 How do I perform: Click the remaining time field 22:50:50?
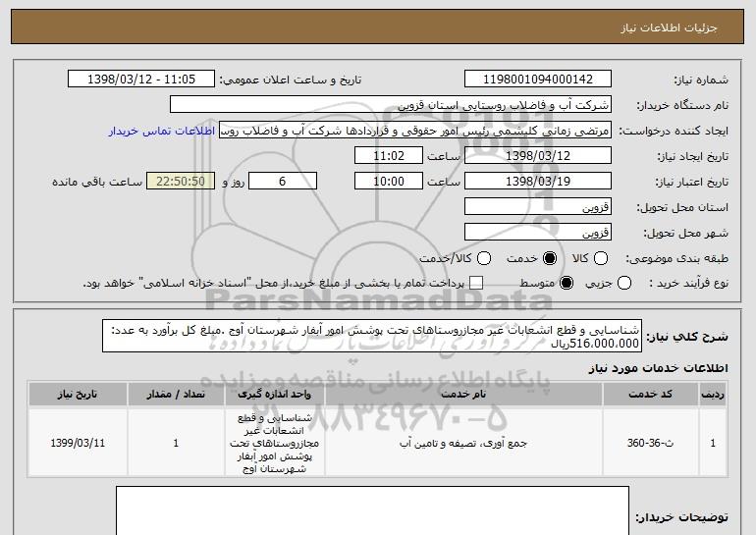pyautogui.click(x=181, y=182)
